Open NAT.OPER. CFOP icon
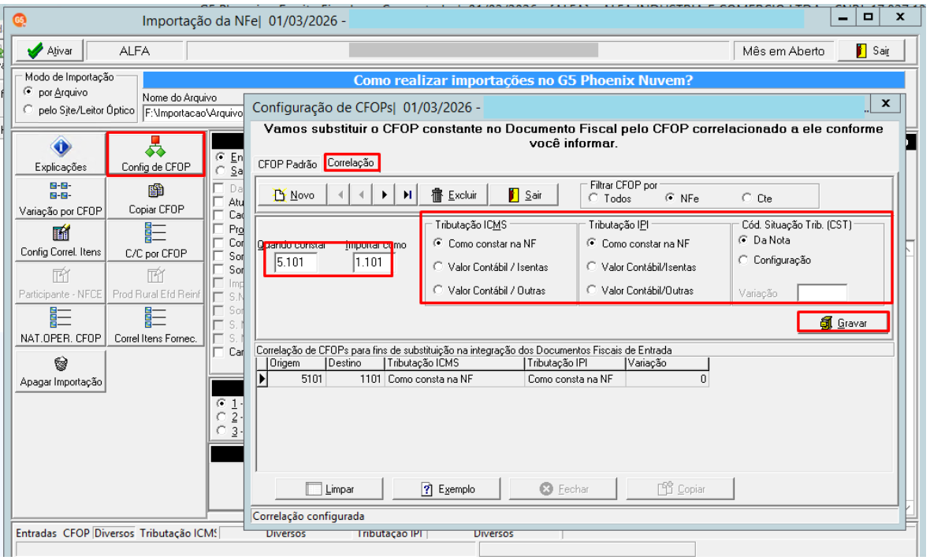This screenshot has width=930, height=560. (61, 325)
